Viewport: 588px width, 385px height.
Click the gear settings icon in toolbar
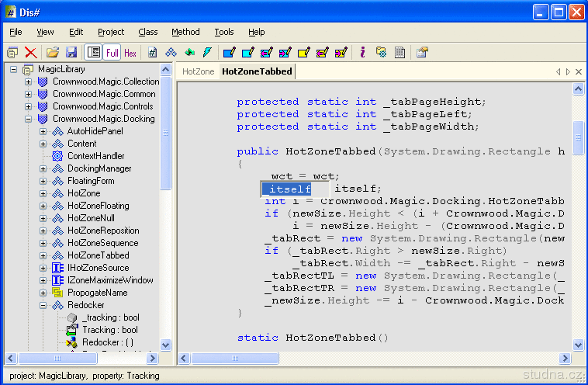click(381, 53)
